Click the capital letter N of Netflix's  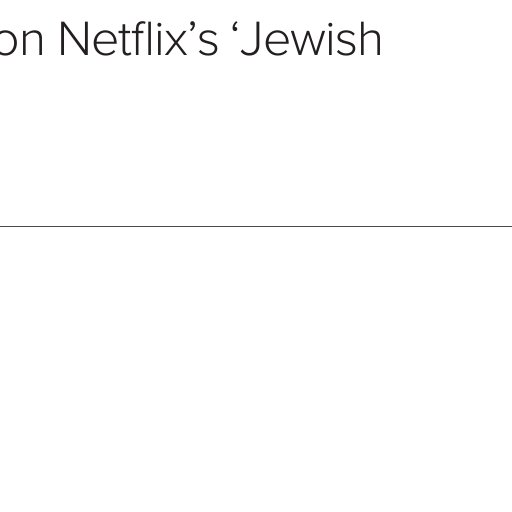(x=74, y=39)
